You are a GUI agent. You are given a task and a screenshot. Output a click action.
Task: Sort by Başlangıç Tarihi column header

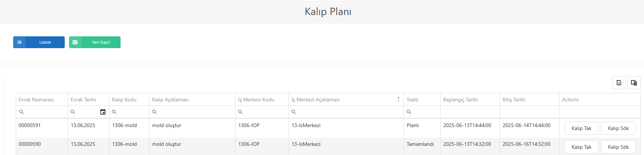tap(461, 100)
